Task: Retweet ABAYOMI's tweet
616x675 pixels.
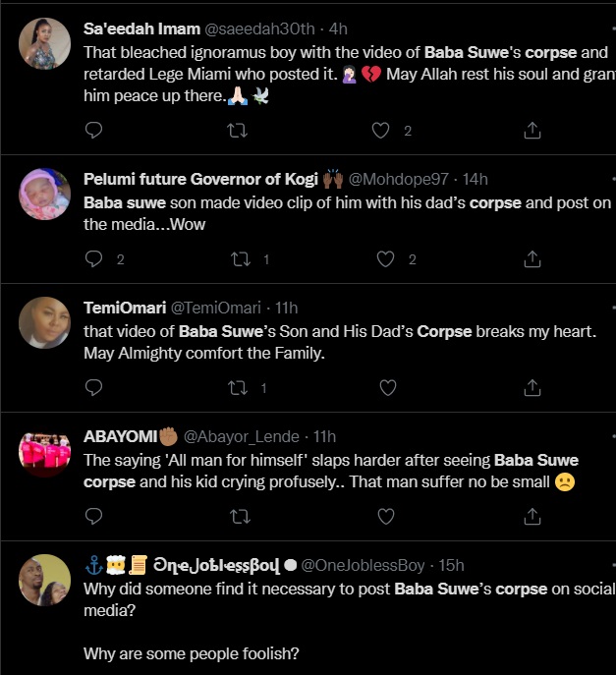Action: 237,515
